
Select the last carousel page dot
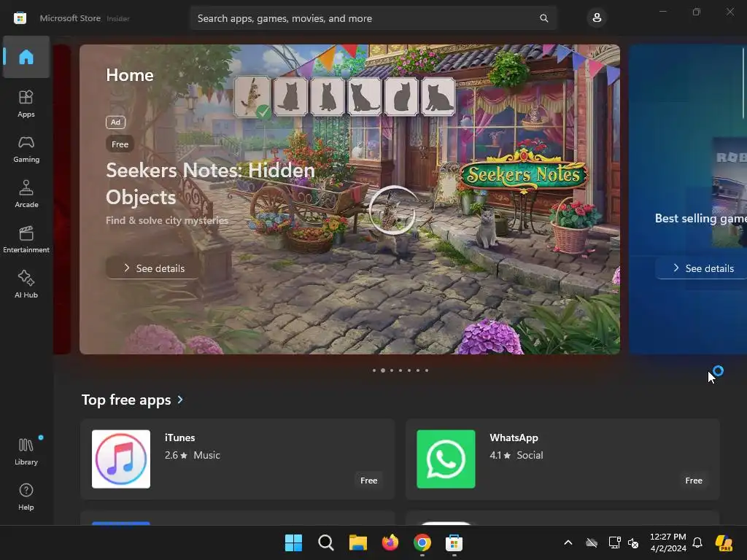coord(426,370)
